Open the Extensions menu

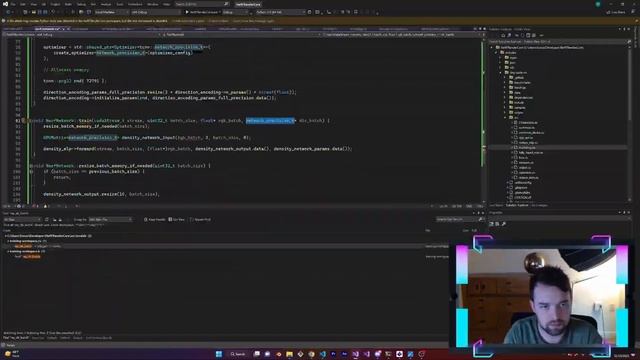coord(135,4)
